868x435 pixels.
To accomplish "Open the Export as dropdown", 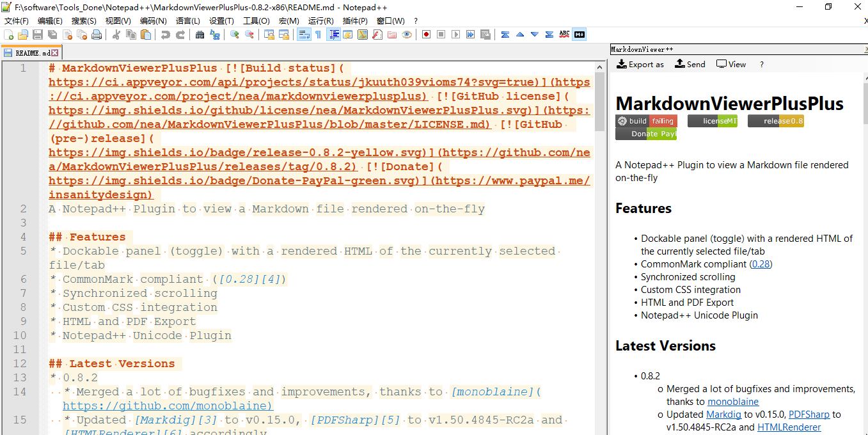I will [640, 64].
